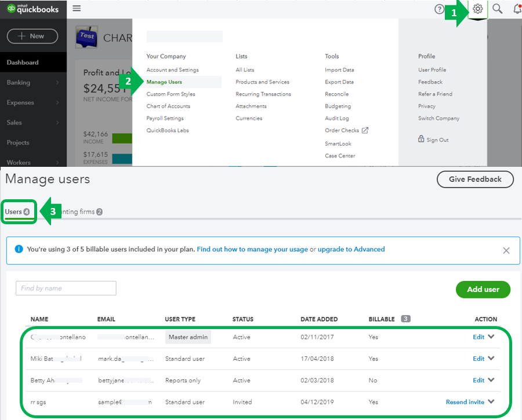Expand action dropdown for Master admin row
Image resolution: width=522 pixels, height=420 pixels.
(x=491, y=337)
